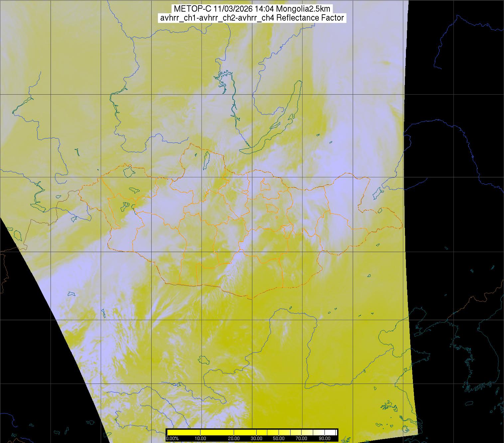Viewport: 504px width, 443px height.
Task: Click the Hulun Lake outline near Mongolia's northeastern border
Action: tap(377, 192)
